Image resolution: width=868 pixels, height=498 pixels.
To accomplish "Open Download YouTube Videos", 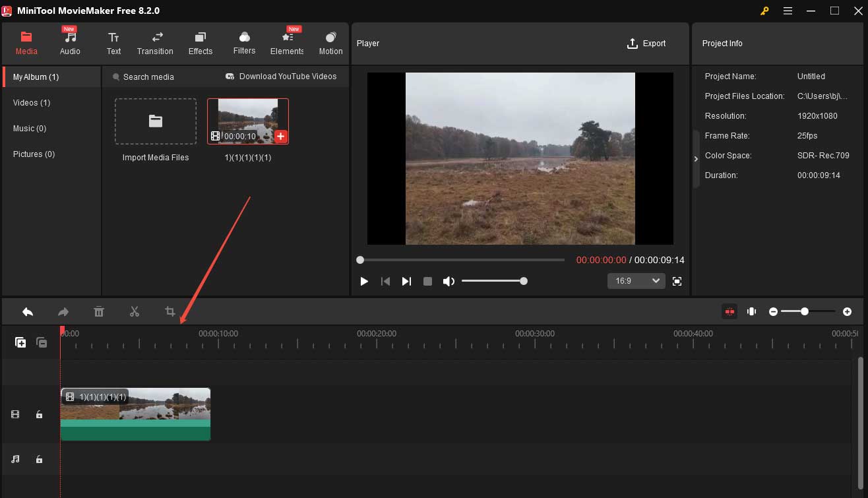I will click(x=281, y=77).
